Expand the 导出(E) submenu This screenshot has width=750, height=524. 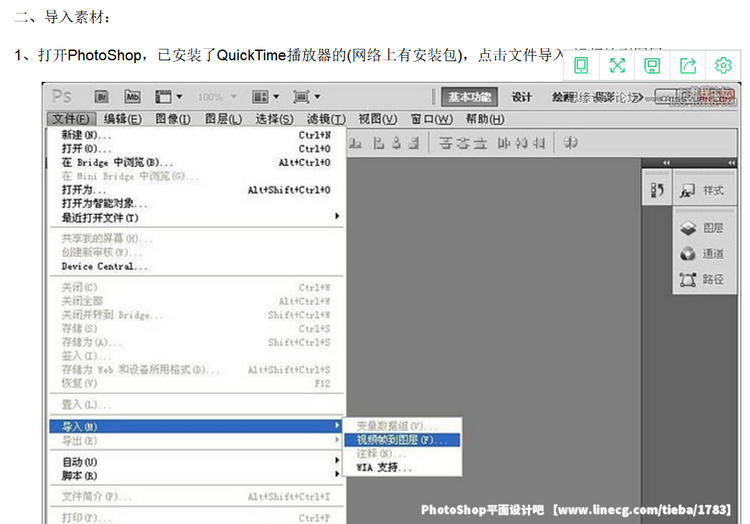(x=196, y=440)
